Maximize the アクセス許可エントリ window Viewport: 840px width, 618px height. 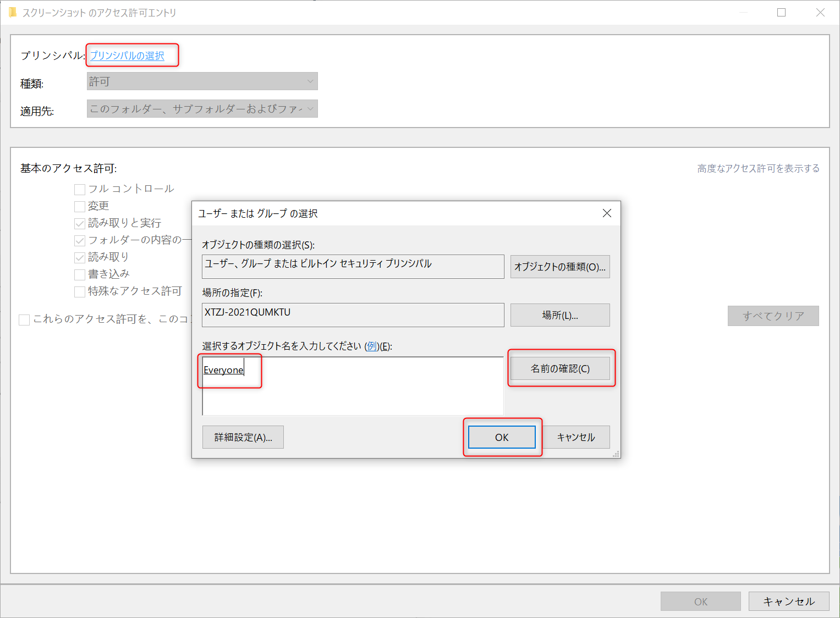781,12
